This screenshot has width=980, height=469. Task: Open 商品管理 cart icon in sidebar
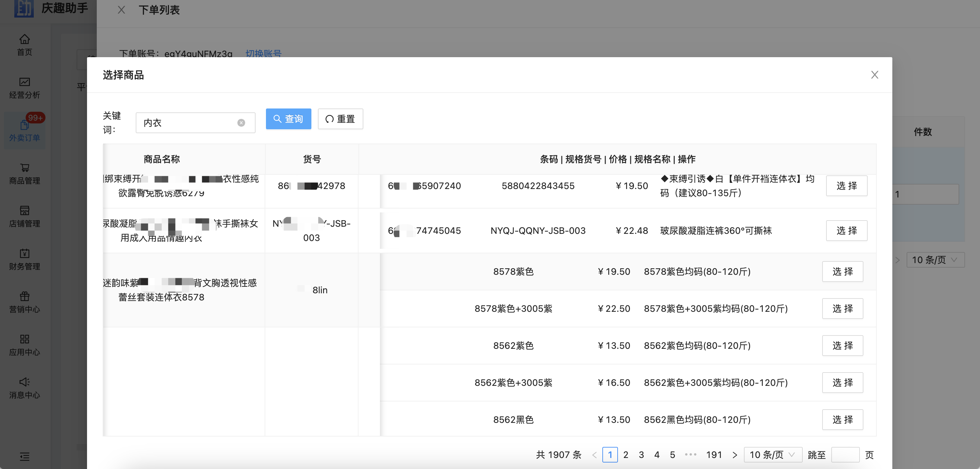click(24, 168)
